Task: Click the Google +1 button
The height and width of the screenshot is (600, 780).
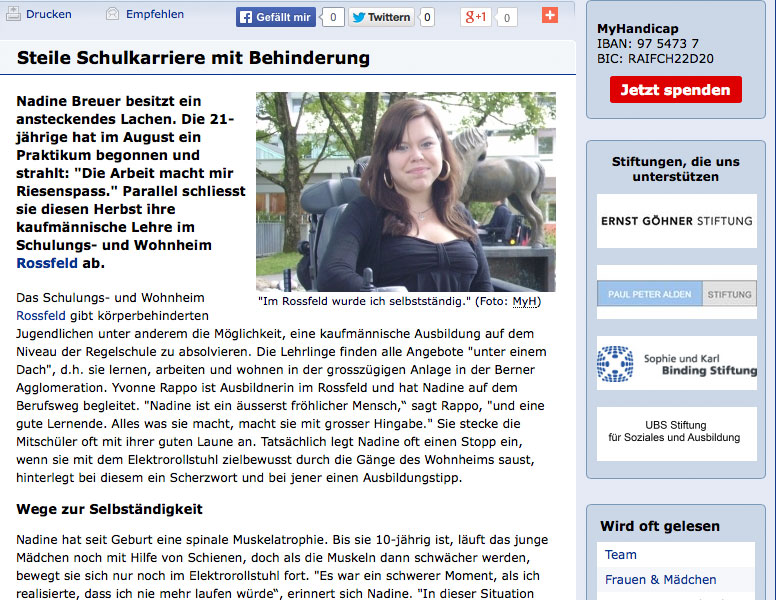Action: coord(476,17)
